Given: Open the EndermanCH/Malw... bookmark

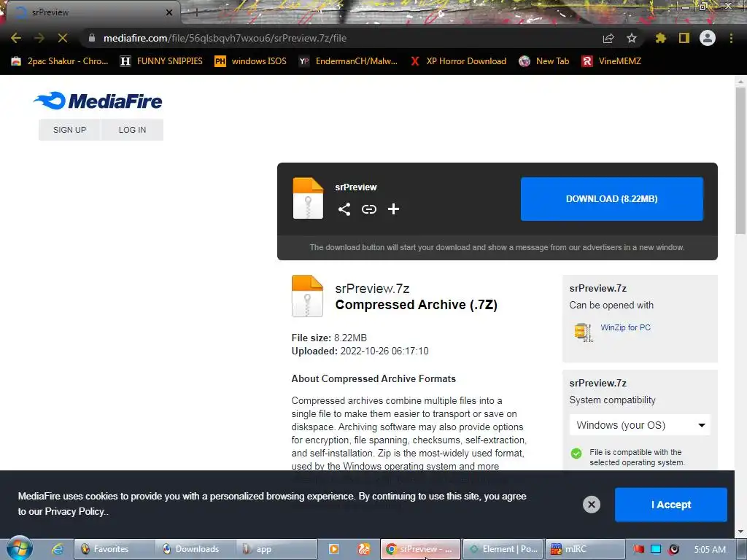Looking at the screenshot, I should click(348, 61).
